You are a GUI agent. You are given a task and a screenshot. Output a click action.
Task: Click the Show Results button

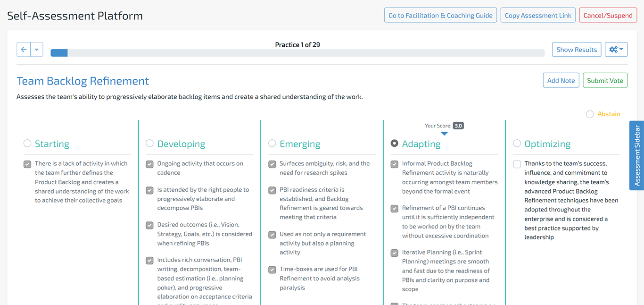576,49
